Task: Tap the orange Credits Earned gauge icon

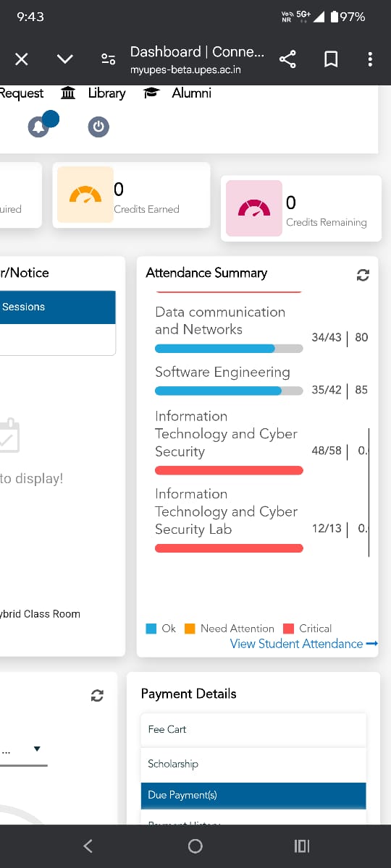Action: [85, 195]
